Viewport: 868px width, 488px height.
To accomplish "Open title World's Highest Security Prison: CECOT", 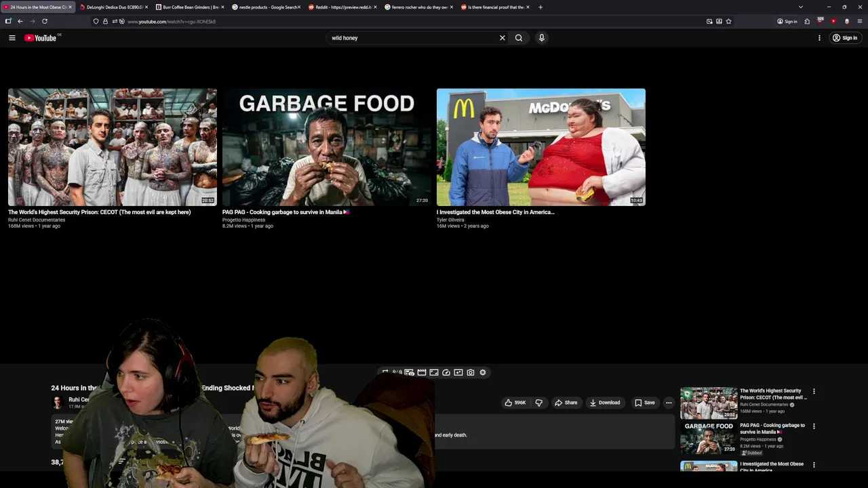I will tap(100, 212).
